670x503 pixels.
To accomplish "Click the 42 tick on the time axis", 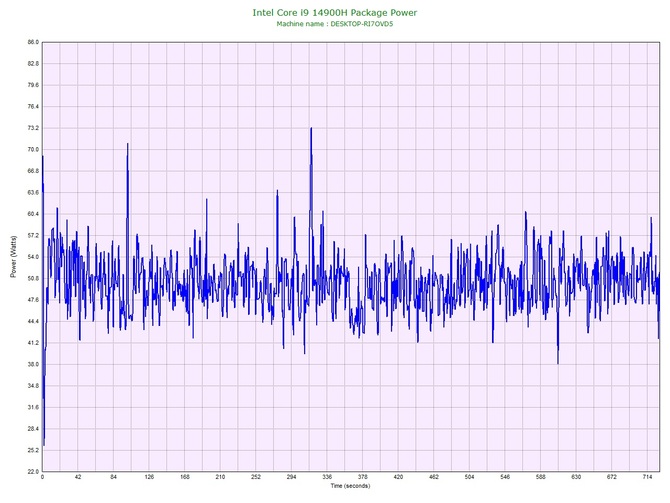I will [x=78, y=477].
